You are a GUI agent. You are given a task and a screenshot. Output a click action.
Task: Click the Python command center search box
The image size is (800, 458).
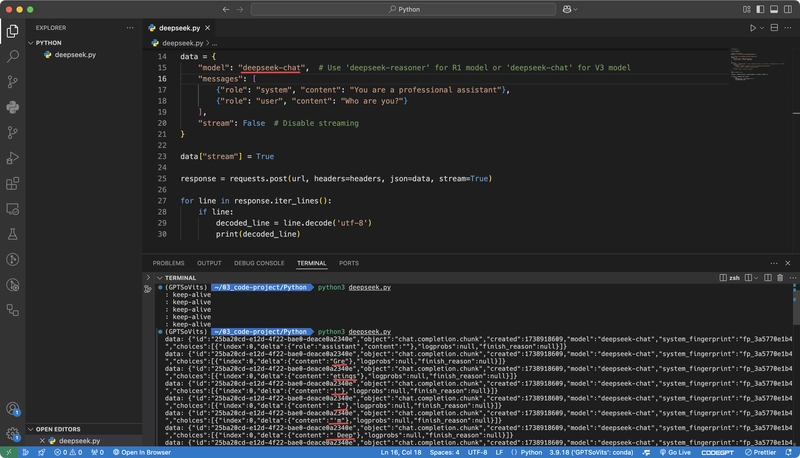coord(403,9)
